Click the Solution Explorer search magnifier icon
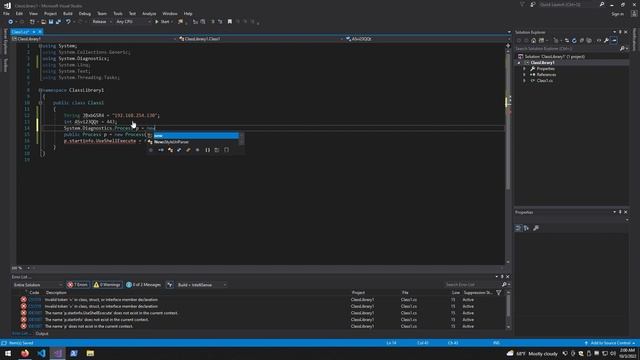640x360 pixels. (x=622, y=49)
